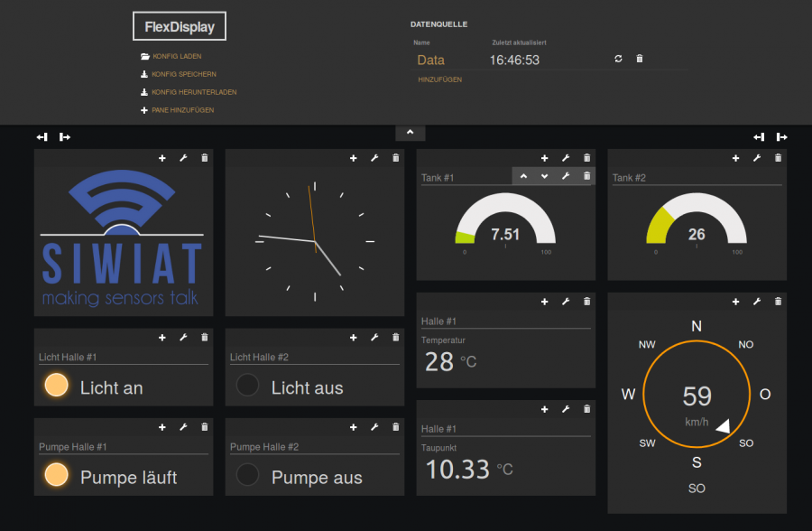
Task: Refresh the Data datasource
Action: 618,59
